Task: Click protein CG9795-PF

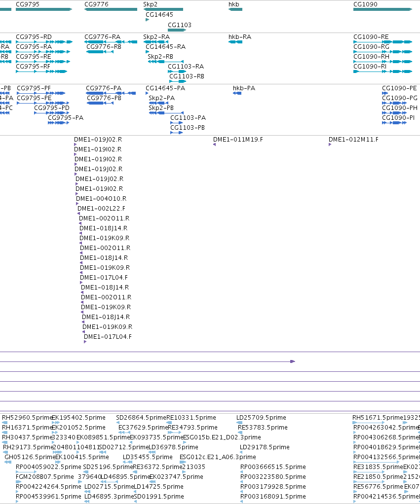Action: click(34, 88)
